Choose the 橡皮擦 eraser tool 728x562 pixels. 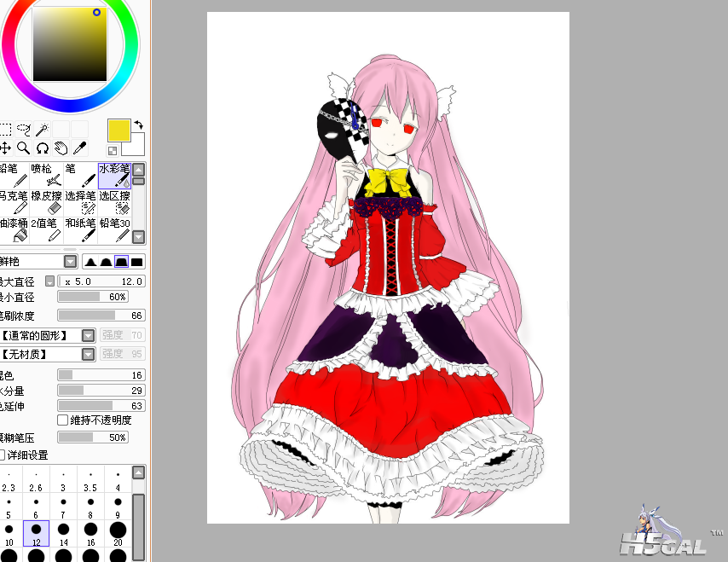47,202
